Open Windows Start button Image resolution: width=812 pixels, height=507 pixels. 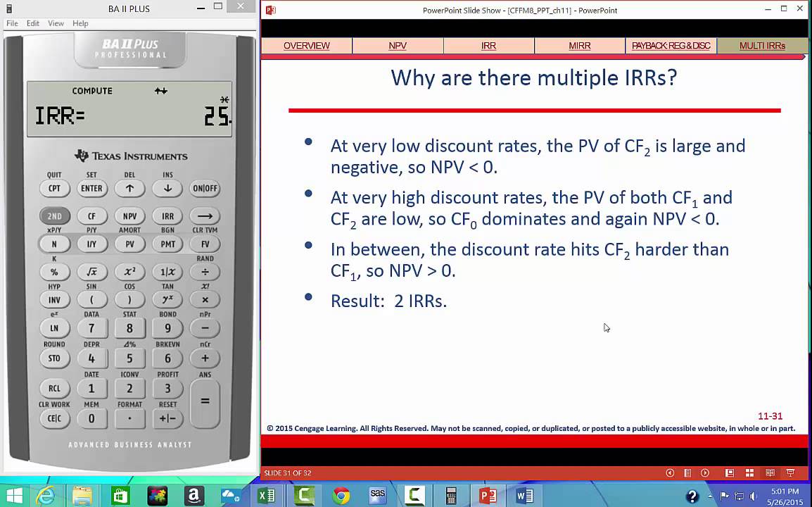[x=14, y=496]
